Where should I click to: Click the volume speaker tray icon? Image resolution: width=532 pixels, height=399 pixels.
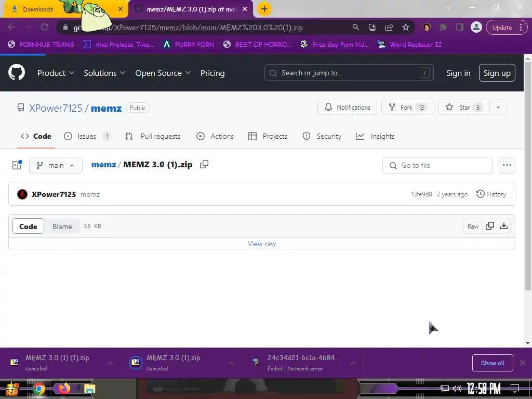tap(457, 389)
